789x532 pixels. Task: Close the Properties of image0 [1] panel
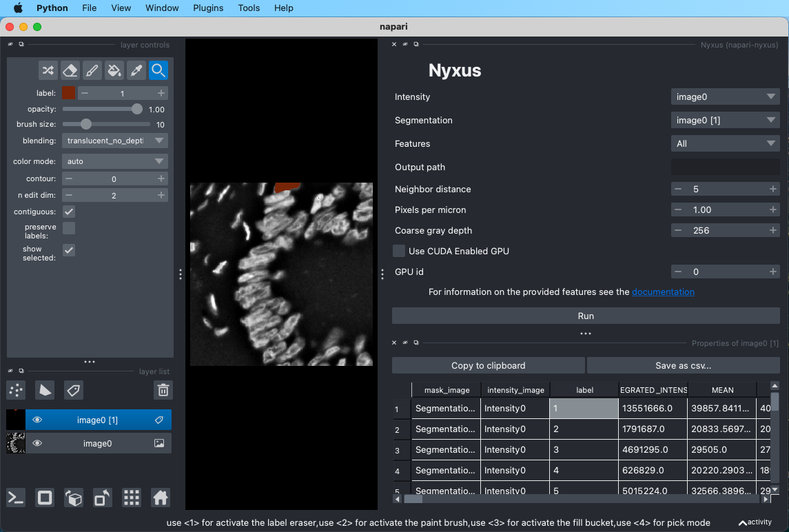pos(394,342)
